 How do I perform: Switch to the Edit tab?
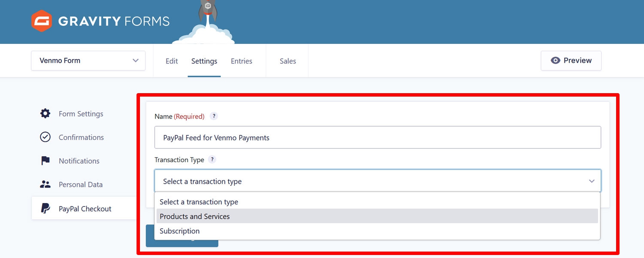click(x=172, y=61)
